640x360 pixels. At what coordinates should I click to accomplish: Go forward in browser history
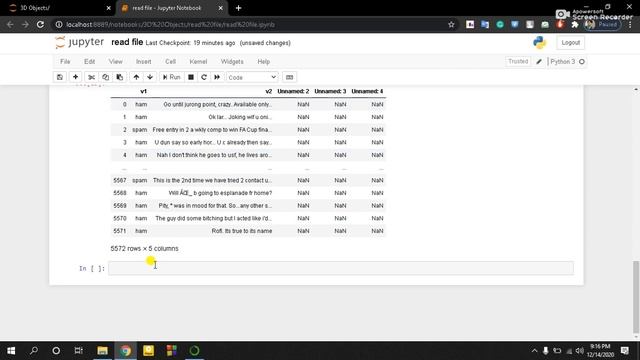pyautogui.click(x=25, y=24)
